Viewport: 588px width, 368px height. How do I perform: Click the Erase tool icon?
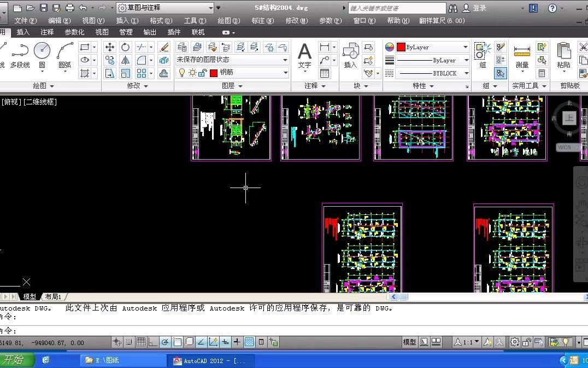[x=164, y=47]
